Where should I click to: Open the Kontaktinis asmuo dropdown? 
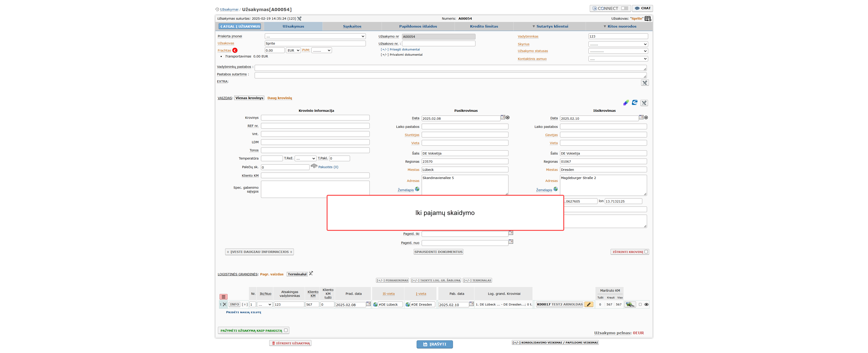click(618, 59)
